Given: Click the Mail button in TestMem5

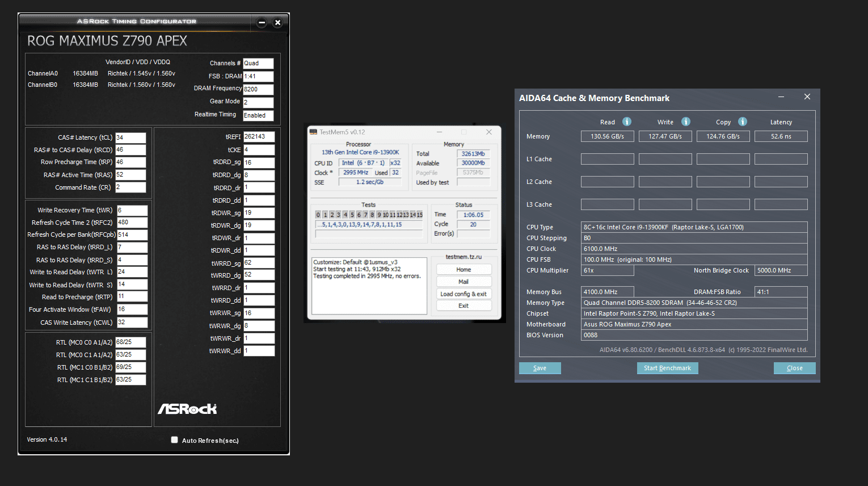Looking at the screenshot, I should coord(464,282).
